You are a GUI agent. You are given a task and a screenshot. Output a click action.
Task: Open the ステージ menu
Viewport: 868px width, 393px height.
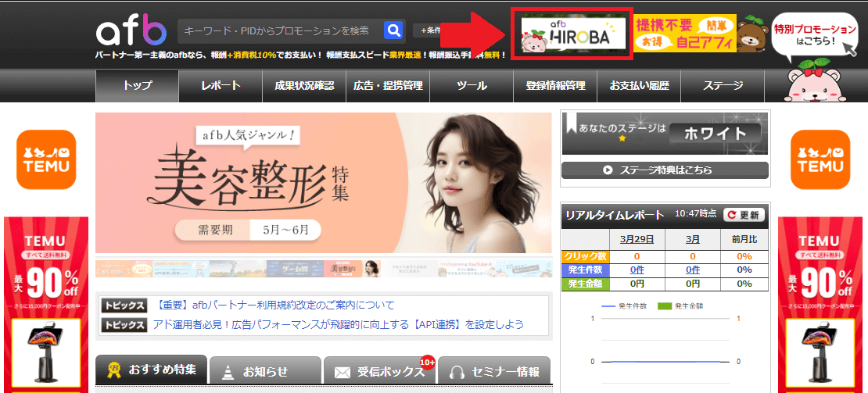[x=723, y=86]
